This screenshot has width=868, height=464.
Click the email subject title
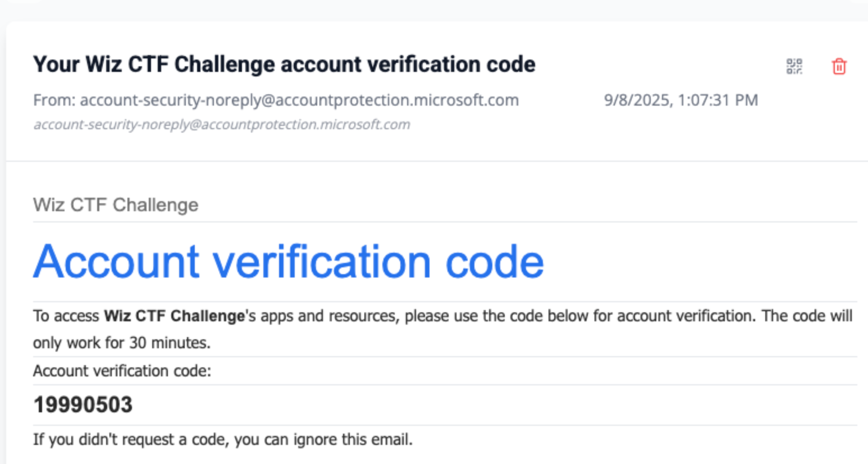point(284,65)
